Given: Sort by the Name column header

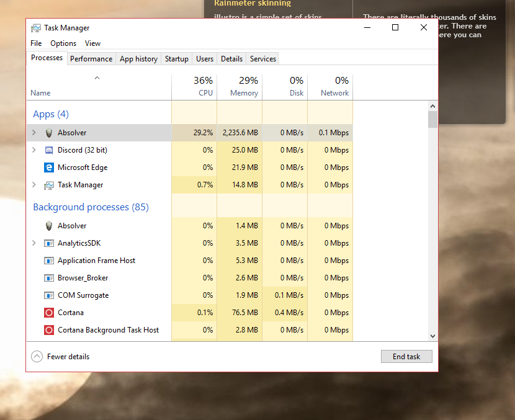Looking at the screenshot, I should pyautogui.click(x=99, y=87).
